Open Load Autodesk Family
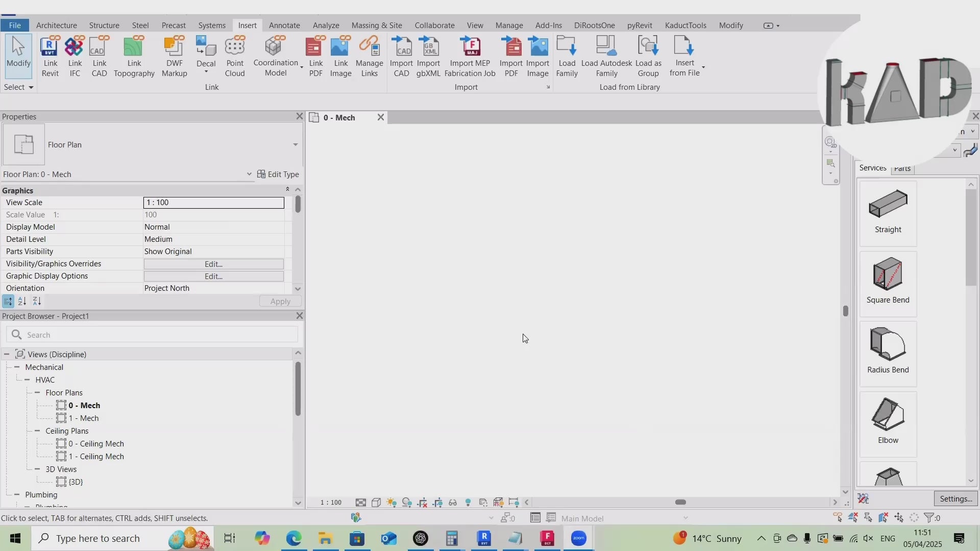This screenshot has height=551, width=980. pyautogui.click(x=606, y=56)
